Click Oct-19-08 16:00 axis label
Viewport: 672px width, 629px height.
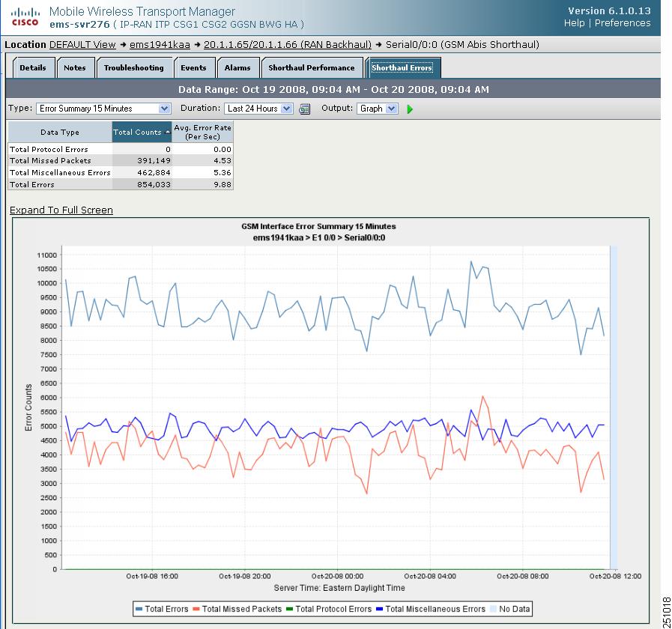tap(152, 577)
